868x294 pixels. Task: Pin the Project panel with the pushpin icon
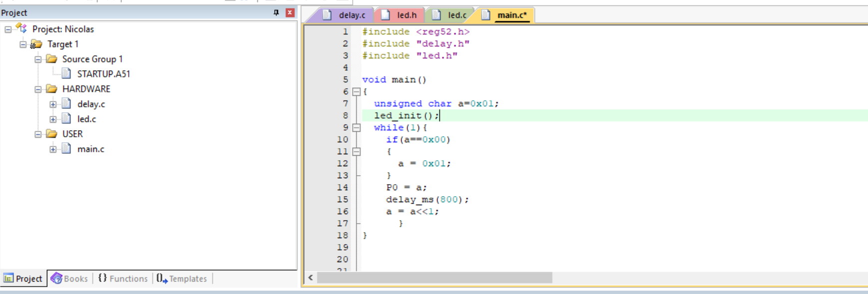pyautogui.click(x=276, y=12)
